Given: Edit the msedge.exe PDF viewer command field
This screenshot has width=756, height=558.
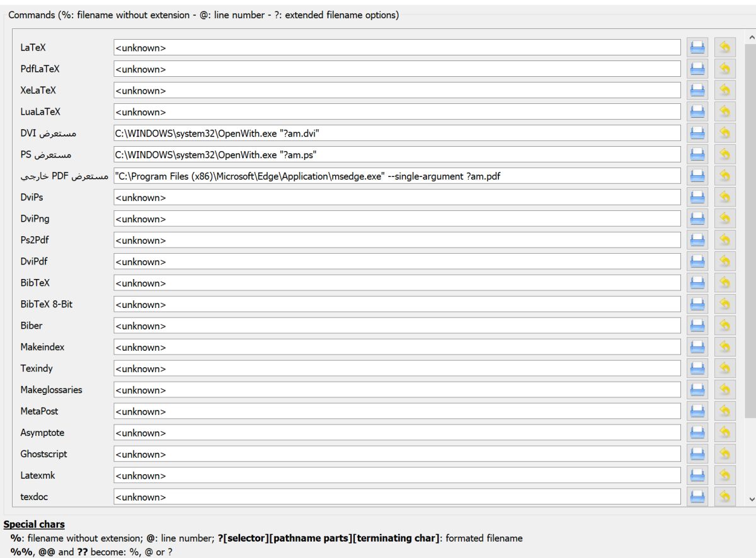Looking at the screenshot, I should pos(398,176).
